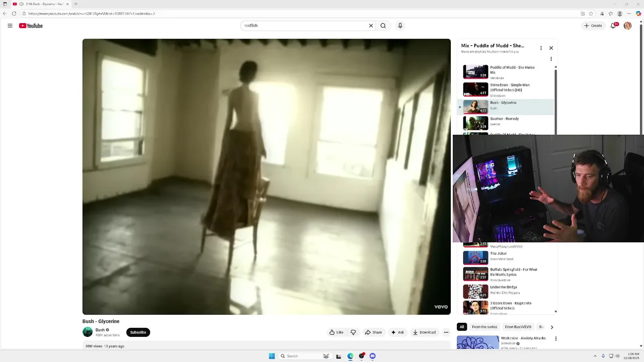Go back with the browser back arrow
644x362 pixels.
(x=5, y=14)
